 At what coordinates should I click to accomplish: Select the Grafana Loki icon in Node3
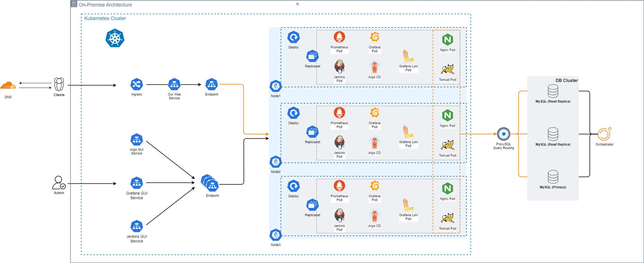408,205
